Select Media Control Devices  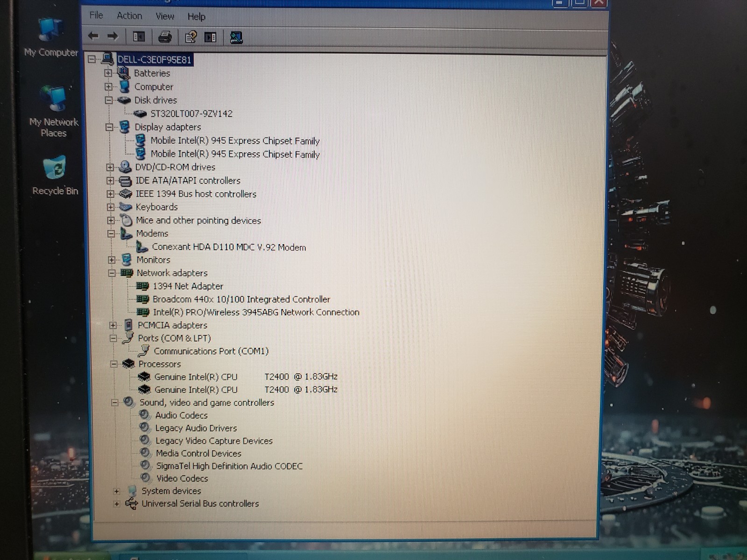198,453
